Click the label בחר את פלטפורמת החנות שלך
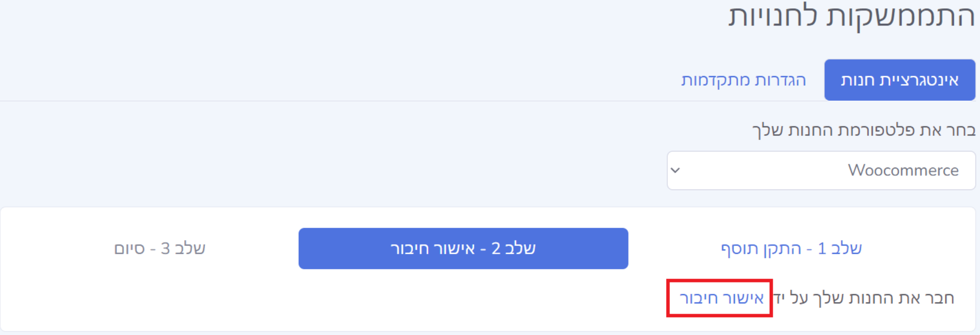This screenshot has height=335, width=980. coord(863,130)
